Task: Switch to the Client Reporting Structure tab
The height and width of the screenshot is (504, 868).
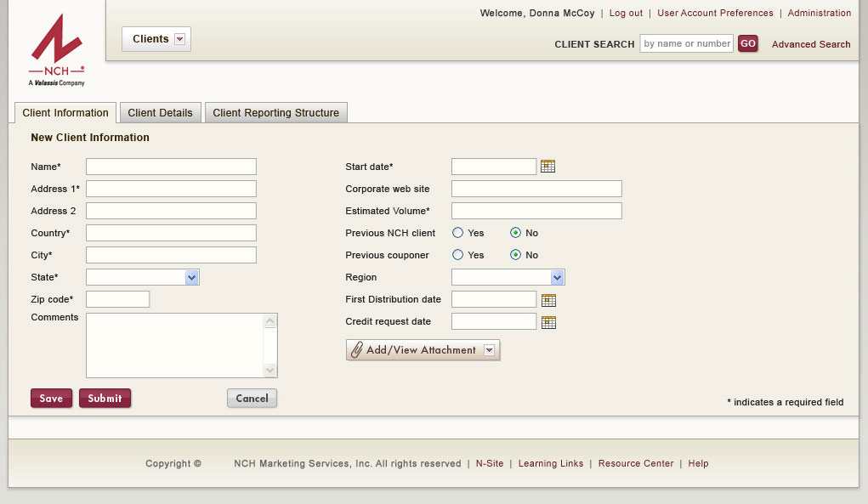Action: [x=275, y=113]
